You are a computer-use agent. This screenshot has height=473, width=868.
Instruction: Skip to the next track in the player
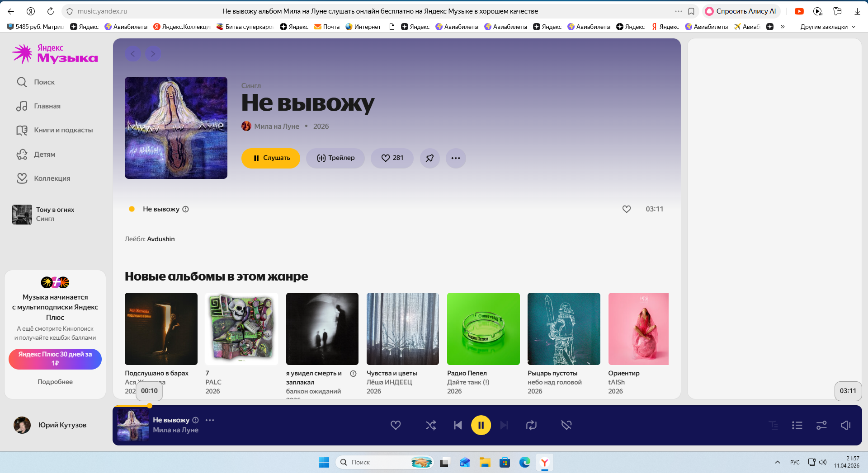[x=504, y=425]
